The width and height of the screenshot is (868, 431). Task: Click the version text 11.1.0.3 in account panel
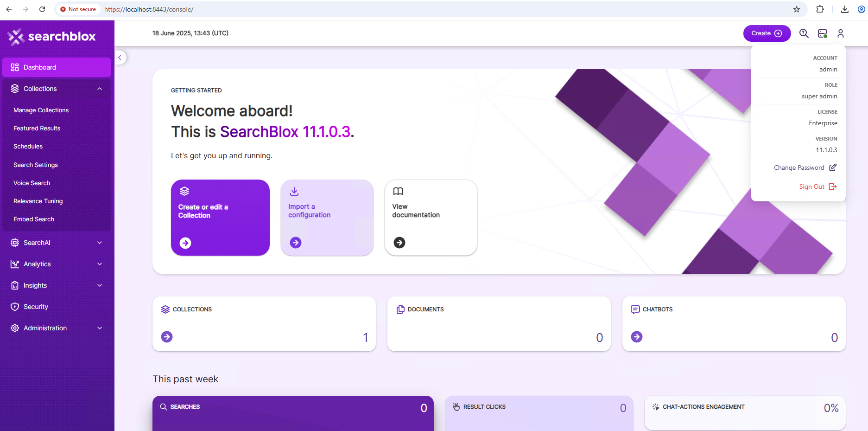coord(826,150)
